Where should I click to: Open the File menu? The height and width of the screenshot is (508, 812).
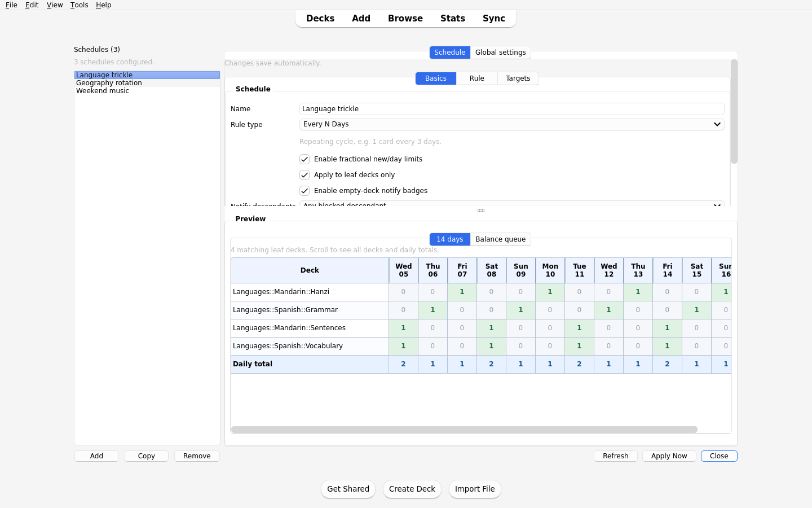pyautogui.click(x=11, y=5)
